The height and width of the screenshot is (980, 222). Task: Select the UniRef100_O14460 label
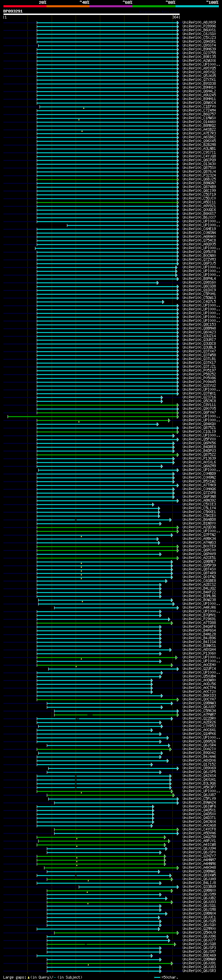coord(199,122)
